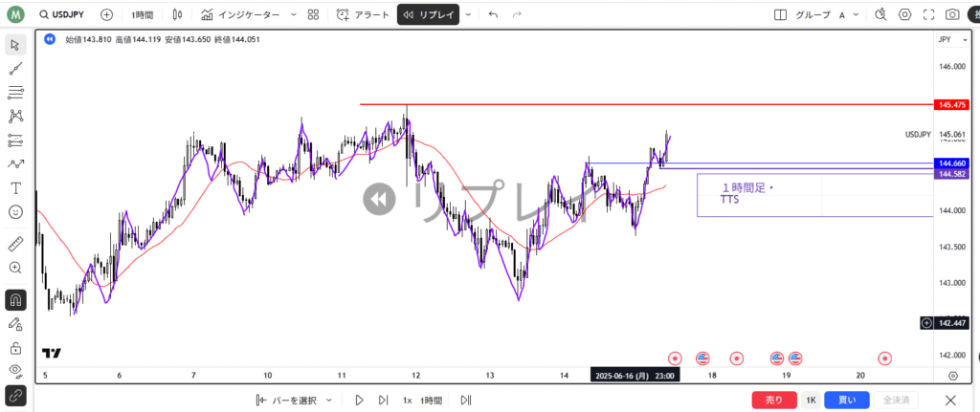Image resolution: width=980 pixels, height=412 pixels.
Task: Select the brush drawing tool
Action: (15, 164)
